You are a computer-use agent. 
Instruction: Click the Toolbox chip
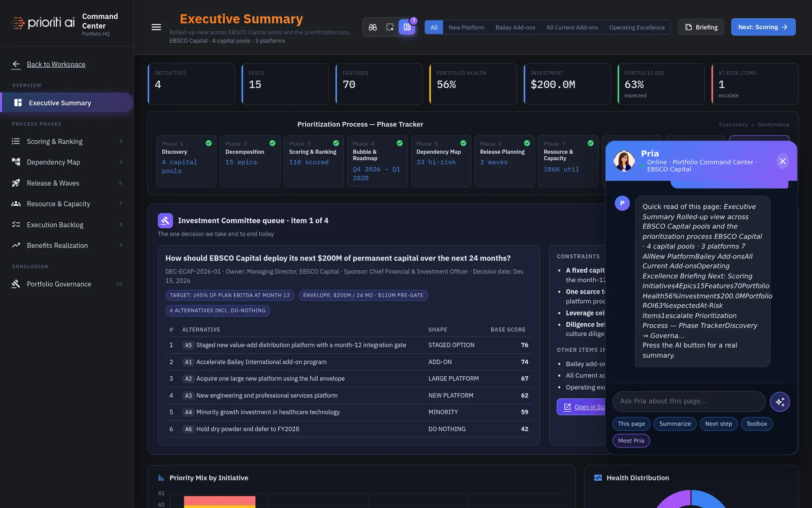756,424
